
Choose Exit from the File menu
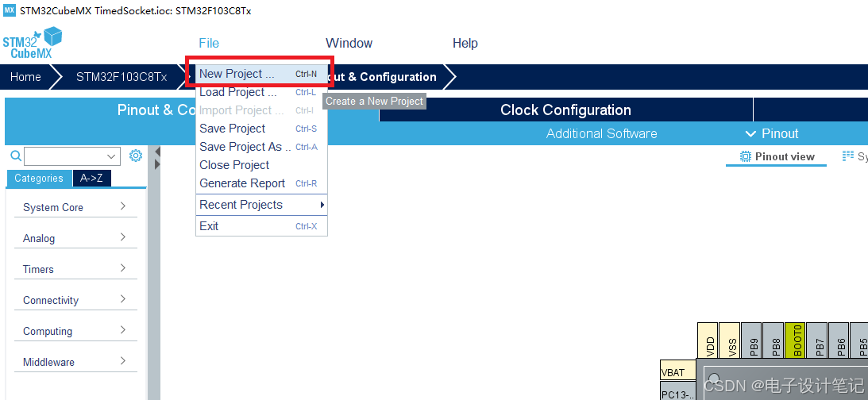[x=261, y=226]
